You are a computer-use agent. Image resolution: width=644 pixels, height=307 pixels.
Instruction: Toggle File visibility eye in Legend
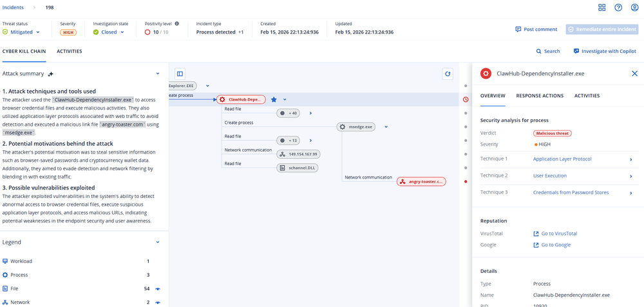(157, 288)
